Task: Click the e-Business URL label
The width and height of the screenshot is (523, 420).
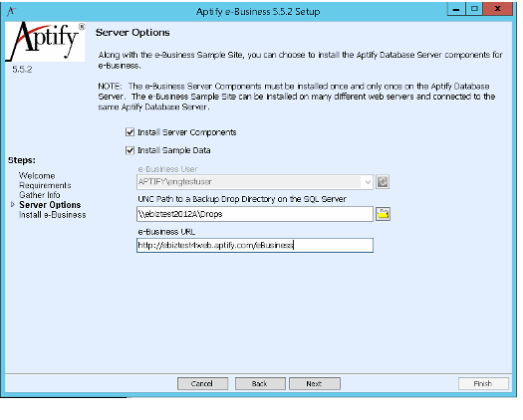Action: 166,232
